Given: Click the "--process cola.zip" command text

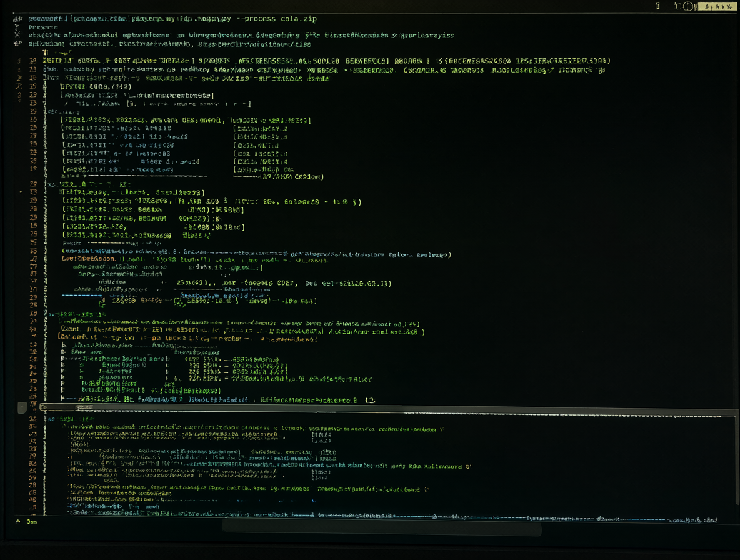Looking at the screenshot, I should click(x=276, y=19).
